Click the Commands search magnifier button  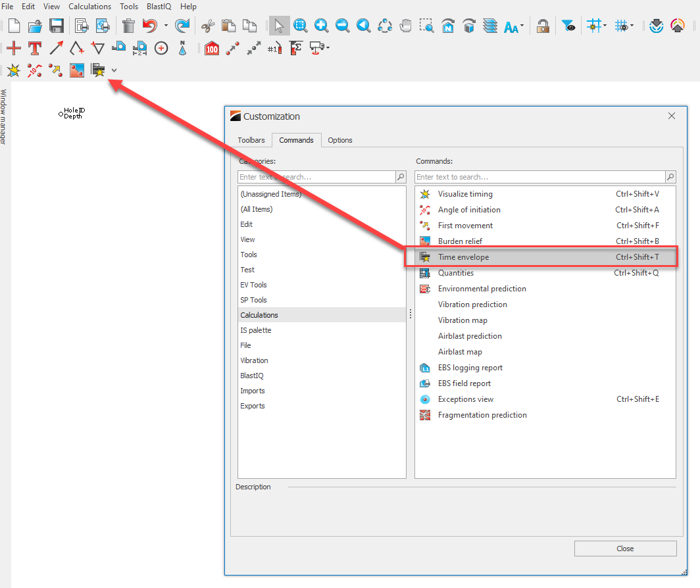point(670,177)
